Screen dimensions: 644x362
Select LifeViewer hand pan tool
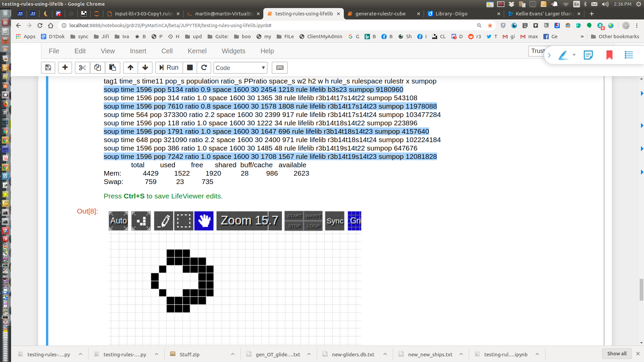pyautogui.click(x=204, y=221)
